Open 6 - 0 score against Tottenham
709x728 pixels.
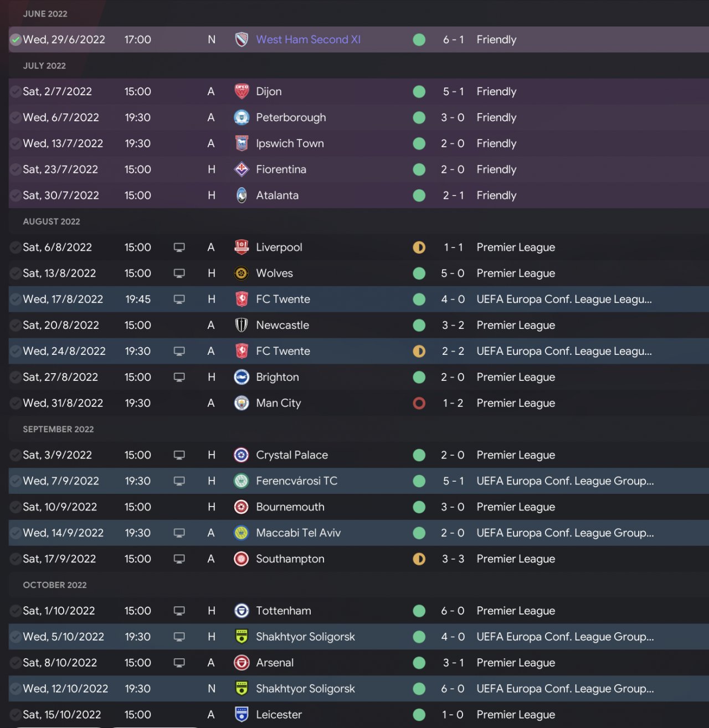[x=453, y=611]
